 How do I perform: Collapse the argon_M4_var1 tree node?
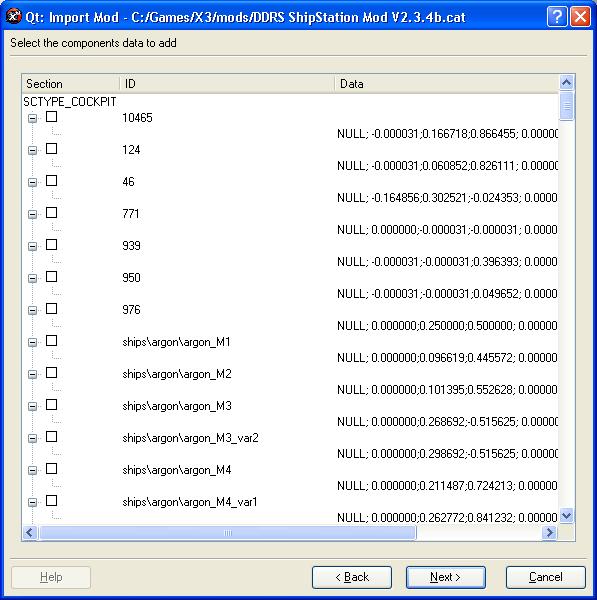33,502
